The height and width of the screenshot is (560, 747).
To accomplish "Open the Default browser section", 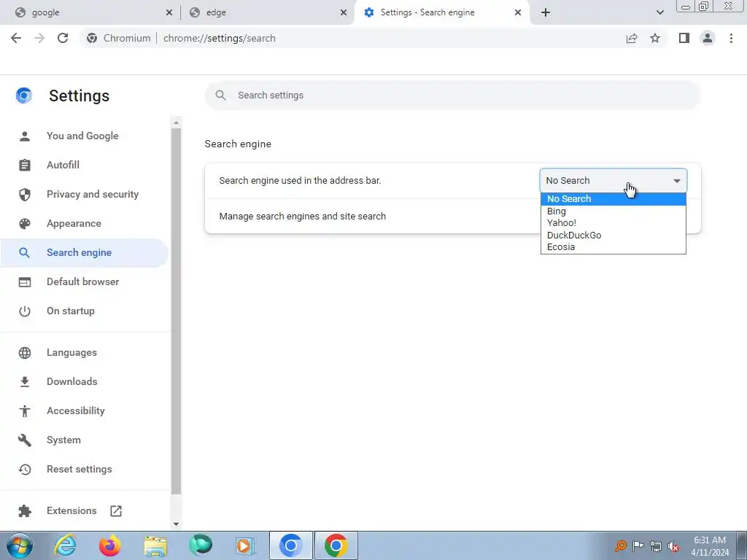I will tap(85, 281).
